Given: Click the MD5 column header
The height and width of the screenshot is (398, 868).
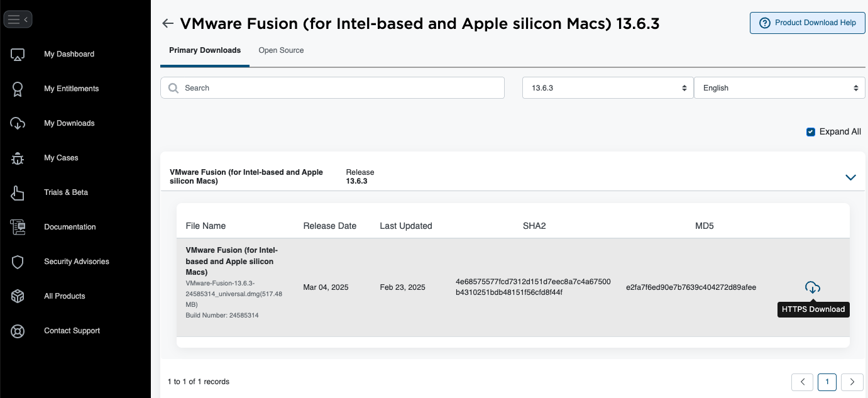Looking at the screenshot, I should [704, 226].
